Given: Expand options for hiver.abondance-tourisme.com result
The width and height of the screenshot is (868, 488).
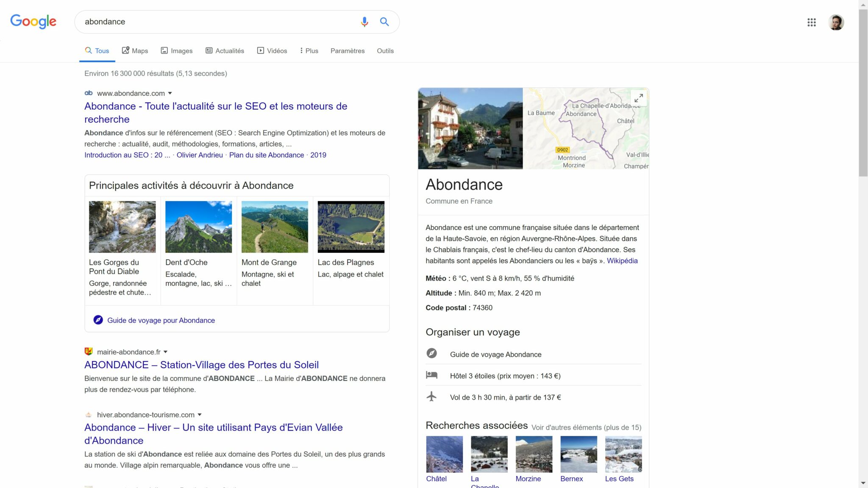Looking at the screenshot, I should coord(200,415).
